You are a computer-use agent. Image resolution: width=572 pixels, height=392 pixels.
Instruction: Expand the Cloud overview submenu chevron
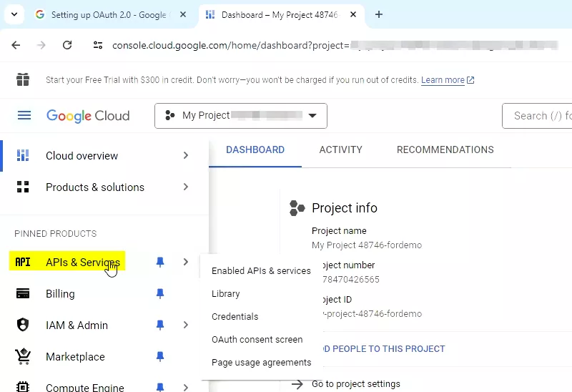click(186, 155)
